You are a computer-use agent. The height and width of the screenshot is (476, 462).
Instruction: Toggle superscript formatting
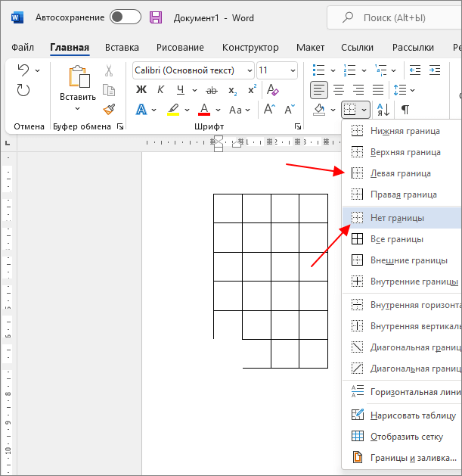point(252,89)
